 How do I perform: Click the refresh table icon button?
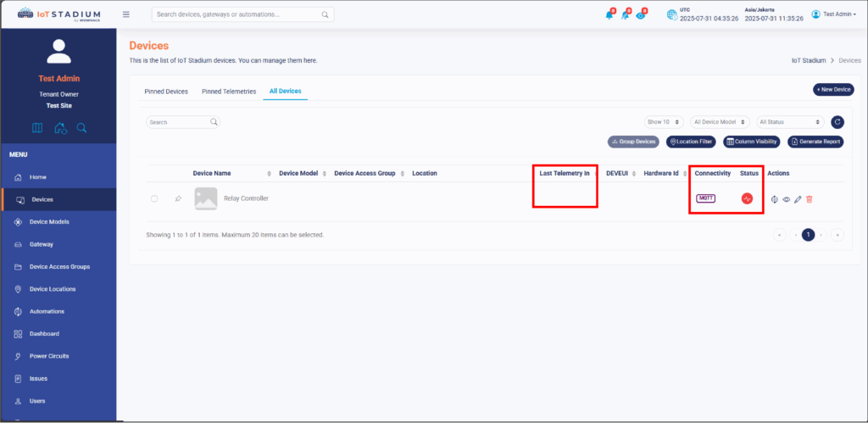(837, 122)
